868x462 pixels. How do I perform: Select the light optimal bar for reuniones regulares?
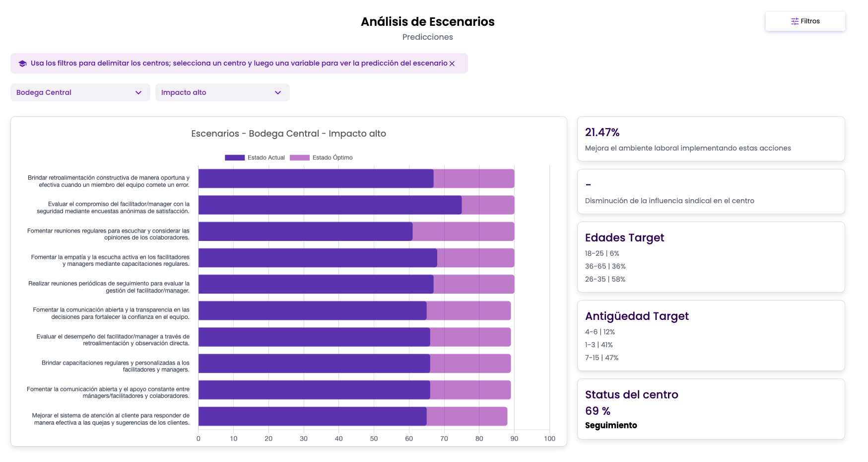coord(463,231)
